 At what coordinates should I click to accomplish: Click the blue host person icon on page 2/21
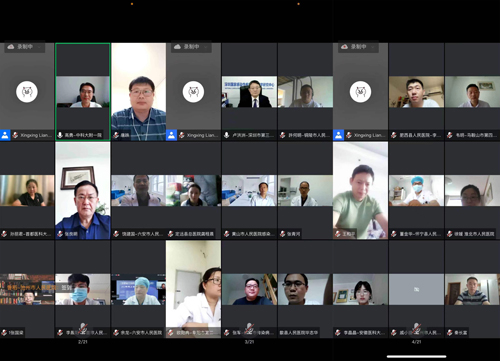(x=5, y=135)
